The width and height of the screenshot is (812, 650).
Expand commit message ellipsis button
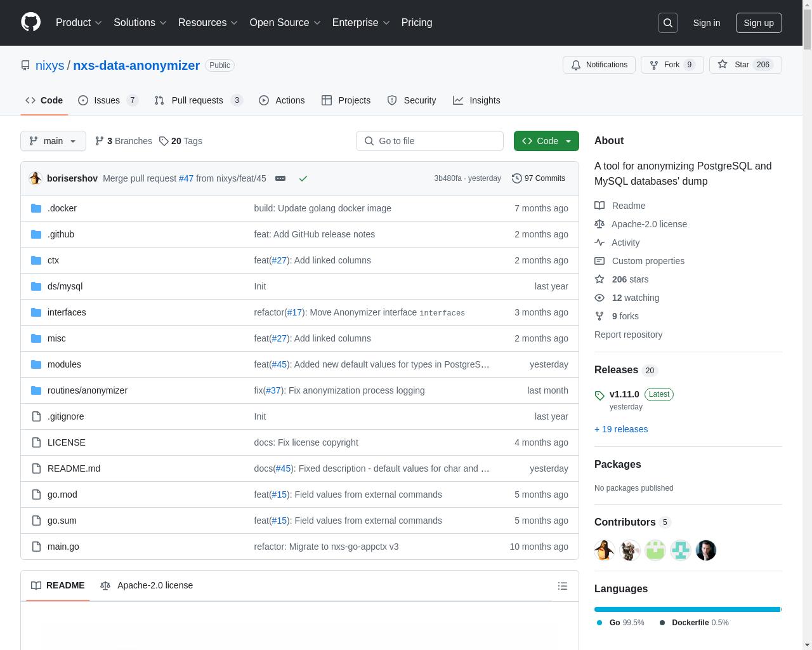(x=280, y=178)
